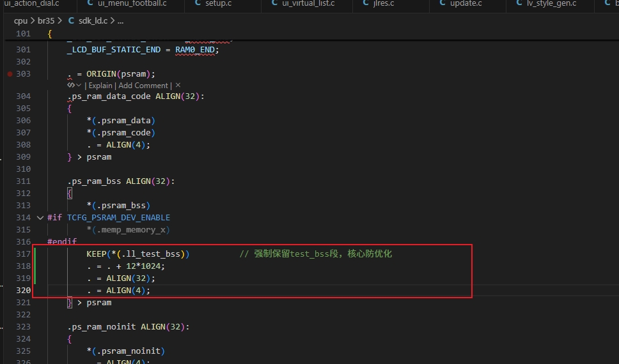Click the Add Comment code lens link
This screenshot has width=619, height=364.
[143, 86]
